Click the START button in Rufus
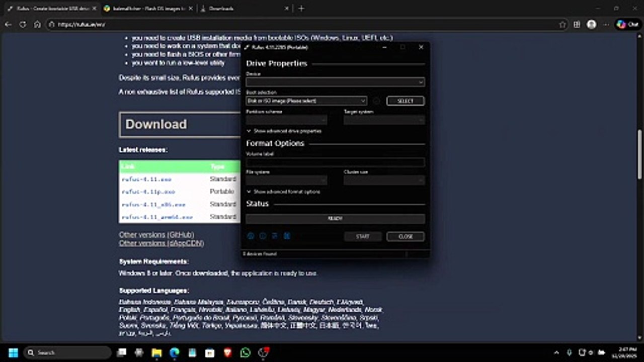 [x=363, y=236]
